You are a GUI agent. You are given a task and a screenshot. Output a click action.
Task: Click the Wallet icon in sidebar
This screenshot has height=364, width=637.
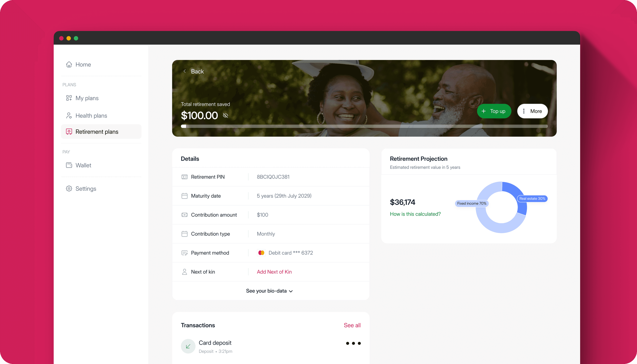click(69, 165)
